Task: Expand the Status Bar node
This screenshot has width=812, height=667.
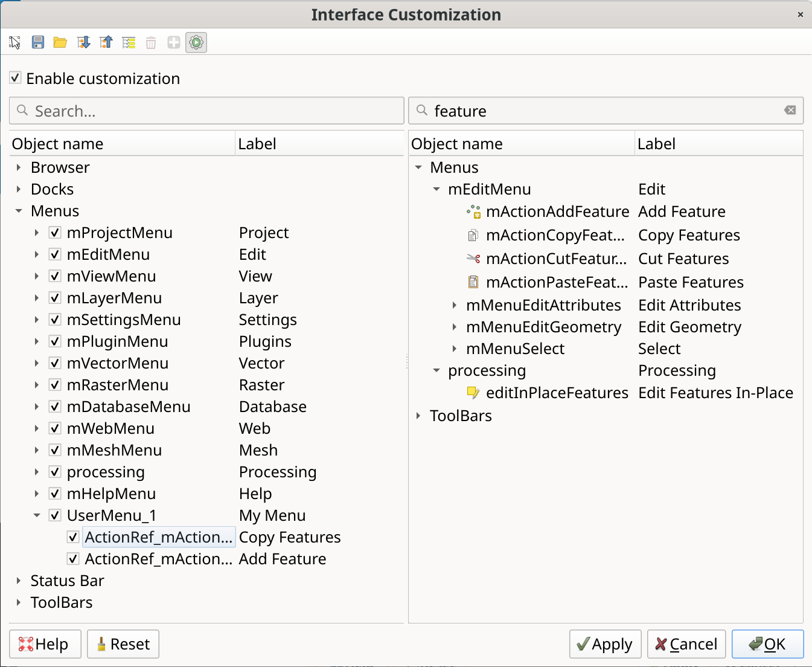Action: click(19, 581)
